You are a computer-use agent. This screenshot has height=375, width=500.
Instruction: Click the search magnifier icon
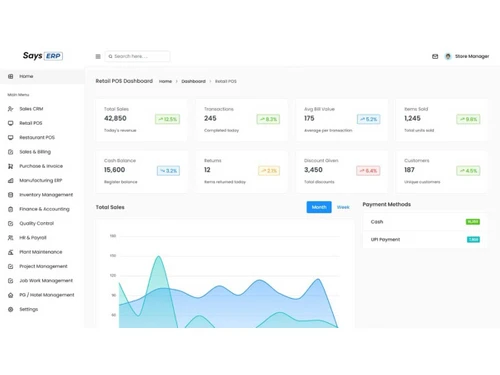tap(110, 56)
